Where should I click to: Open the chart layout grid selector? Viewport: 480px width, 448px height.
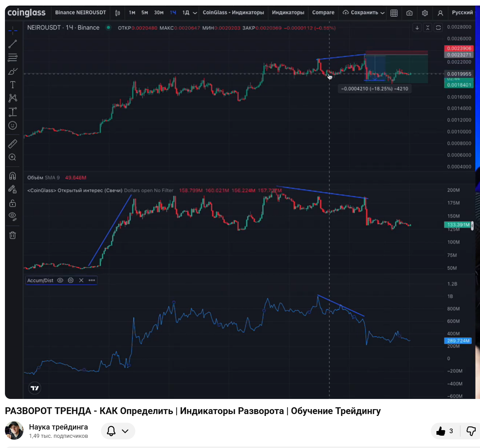pyautogui.click(x=394, y=13)
